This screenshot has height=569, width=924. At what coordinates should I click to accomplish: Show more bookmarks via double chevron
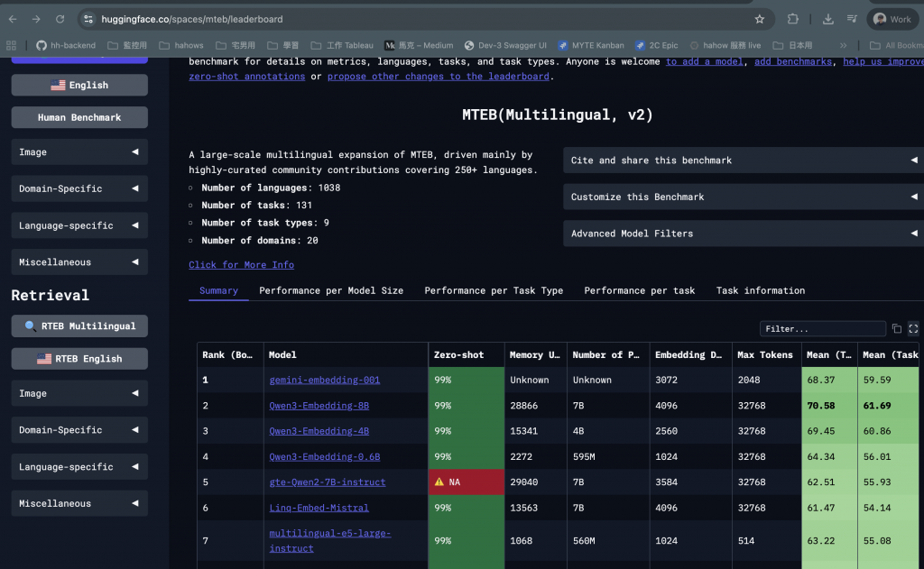[x=844, y=45]
